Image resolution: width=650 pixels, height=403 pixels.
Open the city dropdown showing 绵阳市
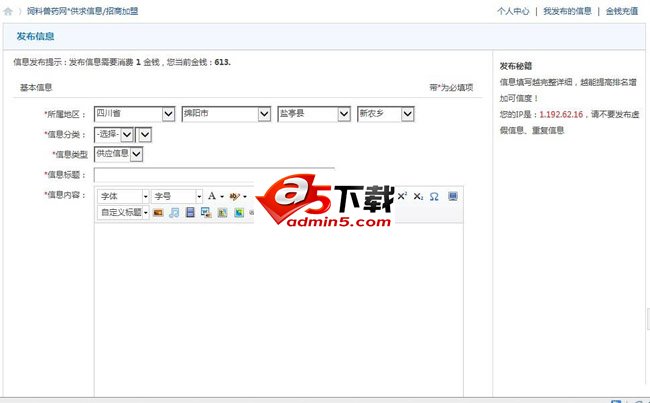click(226, 114)
